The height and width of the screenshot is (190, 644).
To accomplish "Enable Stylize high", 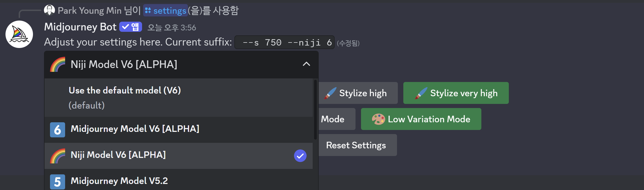I will pyautogui.click(x=358, y=93).
